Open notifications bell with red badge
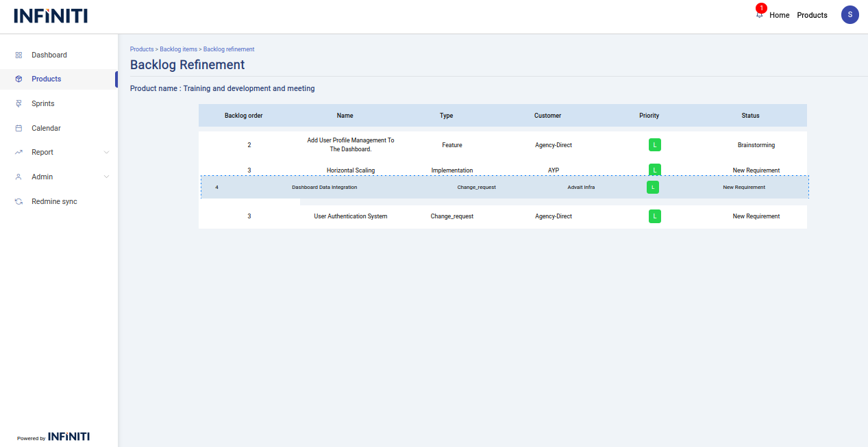The height and width of the screenshot is (447, 868). point(759,14)
